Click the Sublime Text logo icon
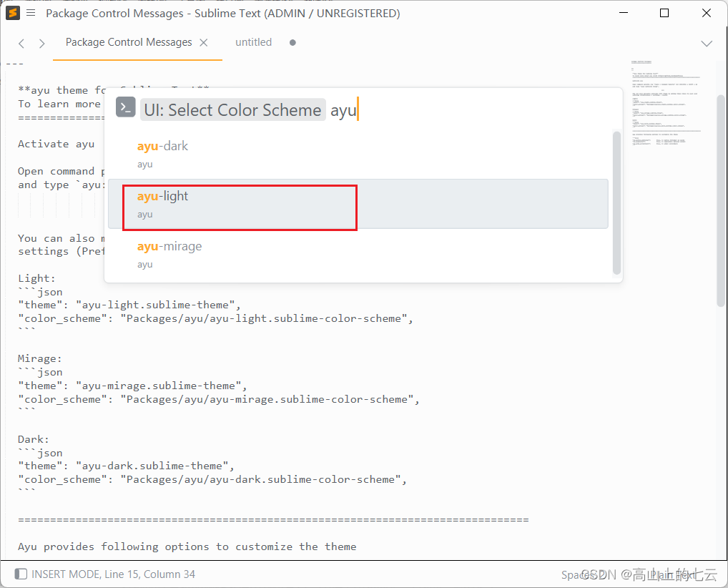Image resolution: width=728 pixels, height=588 pixels. click(13, 13)
